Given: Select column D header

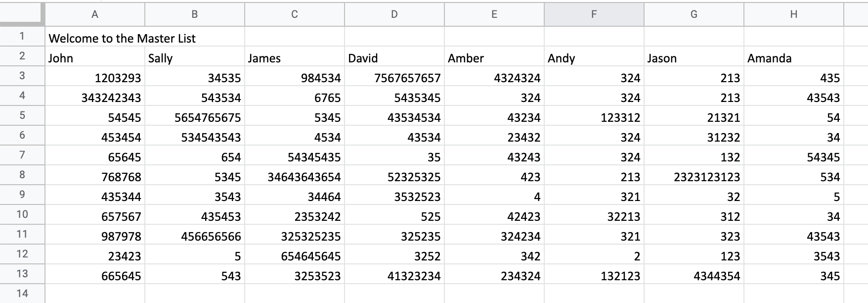Looking at the screenshot, I should (x=394, y=14).
